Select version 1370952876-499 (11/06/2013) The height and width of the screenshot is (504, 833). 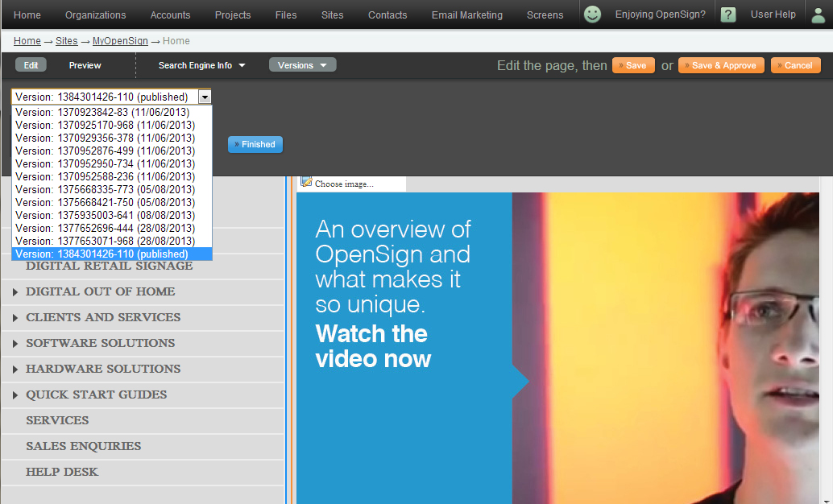coord(111,151)
